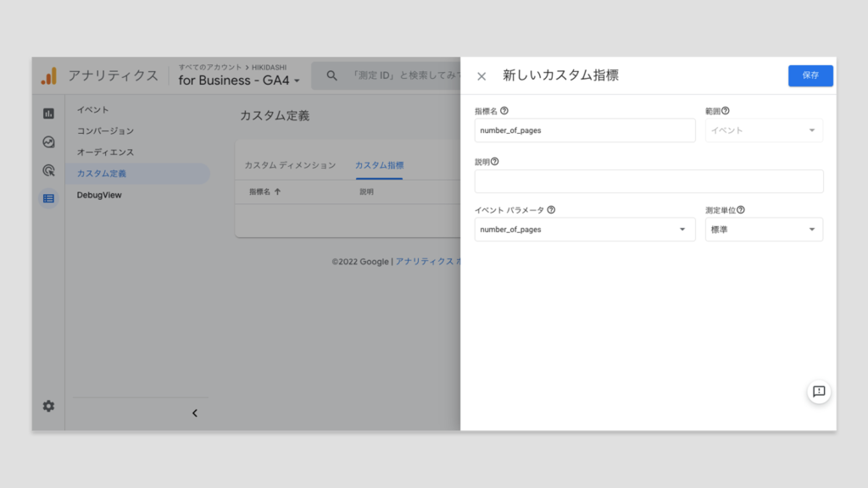The image size is (868, 488).
Task: Expand the イベント パラメータ dropdown
Action: [x=585, y=230]
